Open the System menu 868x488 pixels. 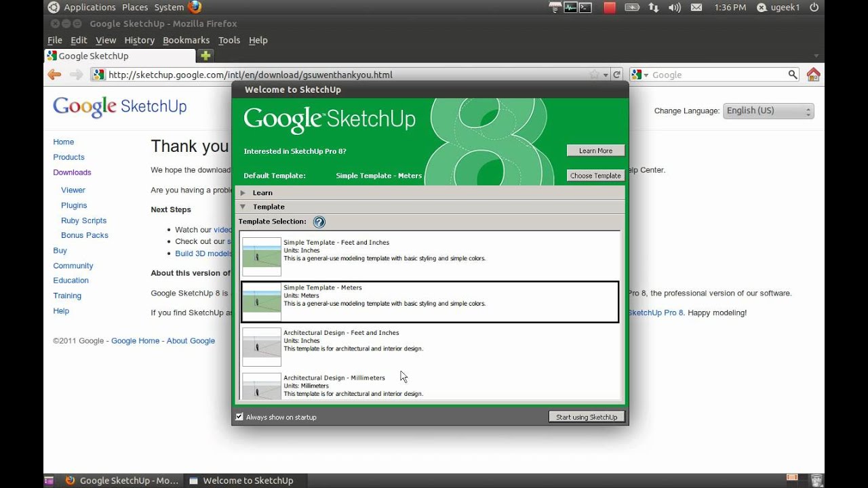pos(169,7)
